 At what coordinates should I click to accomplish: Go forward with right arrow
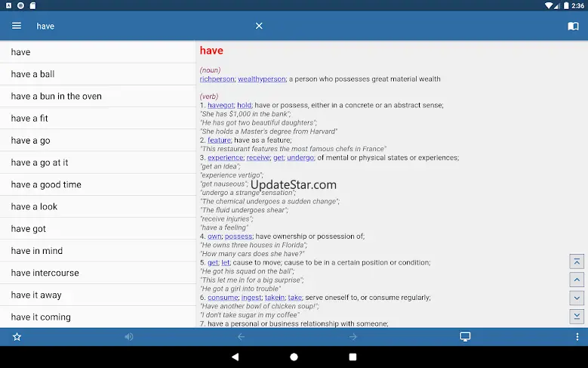pyautogui.click(x=352, y=337)
